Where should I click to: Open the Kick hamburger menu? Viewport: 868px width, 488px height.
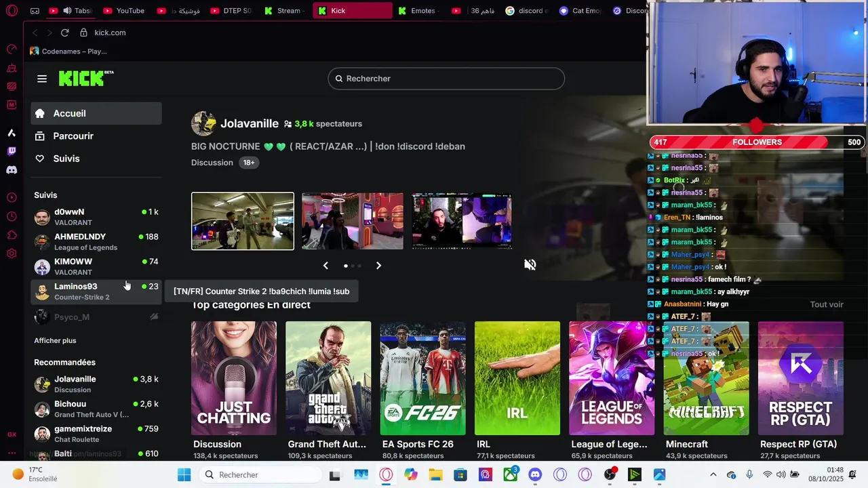coord(42,79)
